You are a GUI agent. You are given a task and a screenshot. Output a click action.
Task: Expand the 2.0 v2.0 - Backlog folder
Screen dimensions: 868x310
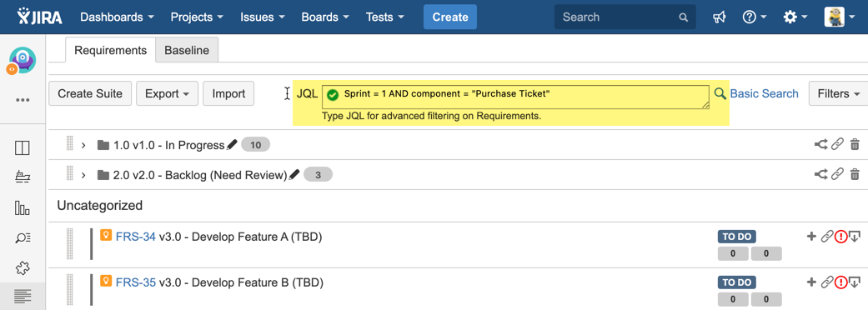(x=83, y=175)
